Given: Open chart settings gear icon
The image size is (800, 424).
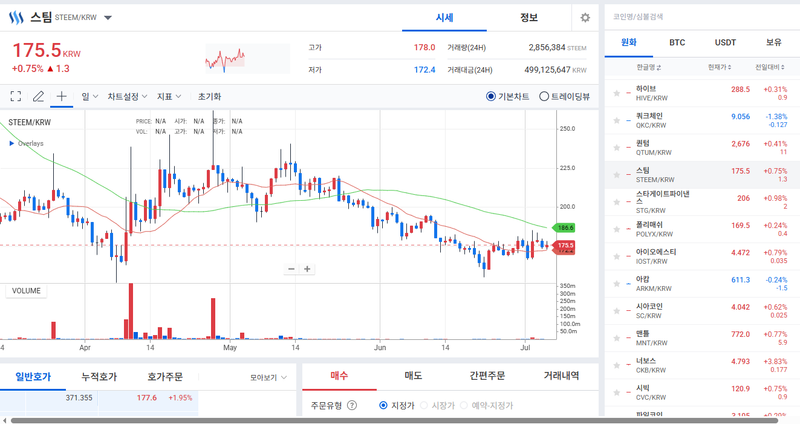Looking at the screenshot, I should tap(585, 17).
